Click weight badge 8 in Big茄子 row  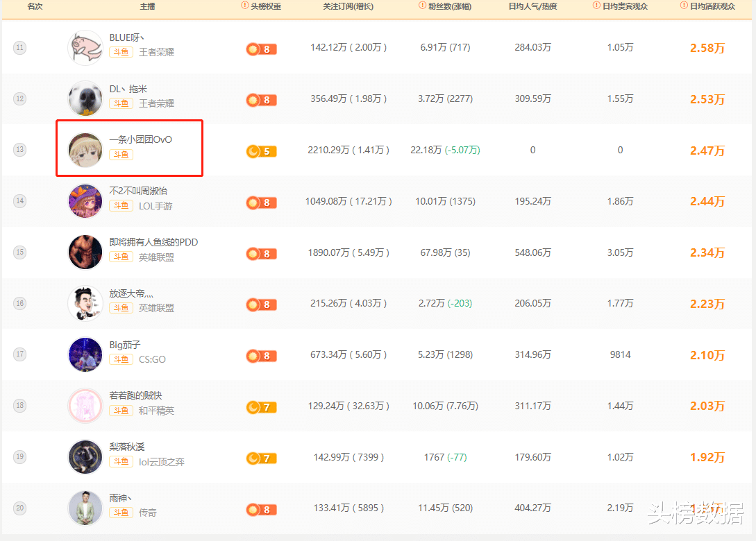261,356
